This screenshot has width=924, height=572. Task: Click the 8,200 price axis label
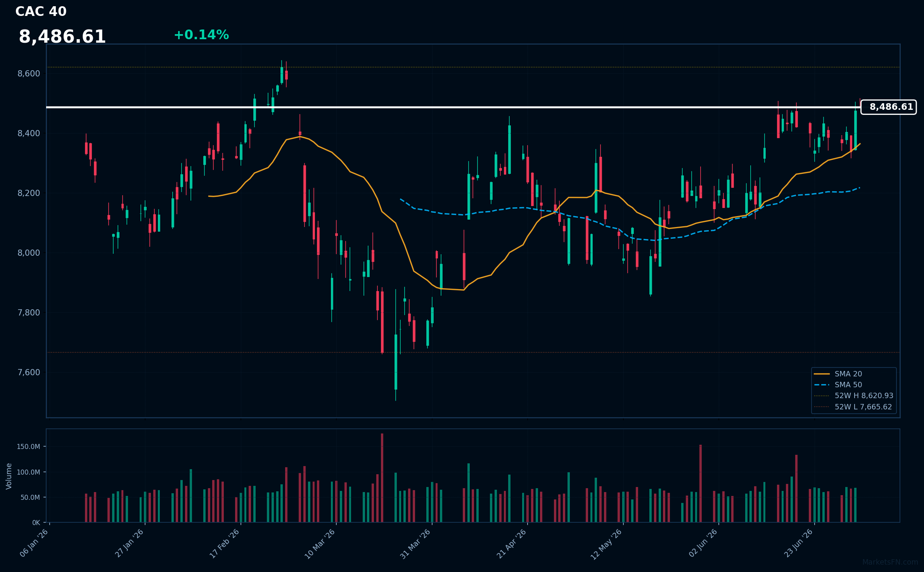29,193
